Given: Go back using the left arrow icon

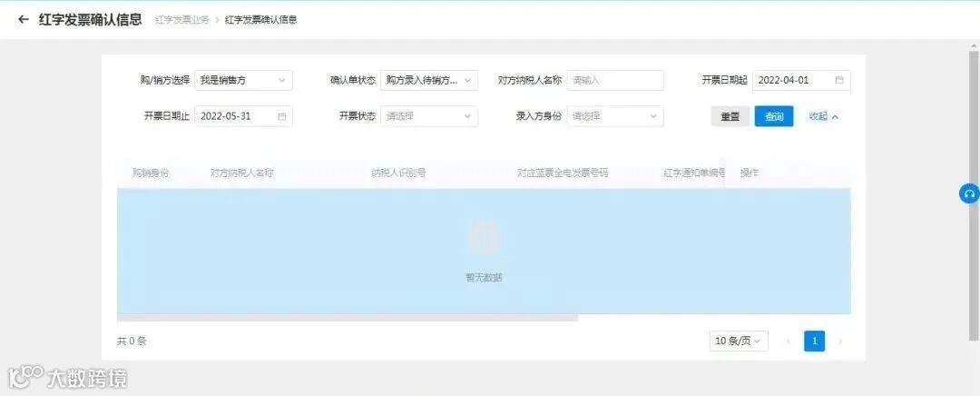Looking at the screenshot, I should 24,19.
